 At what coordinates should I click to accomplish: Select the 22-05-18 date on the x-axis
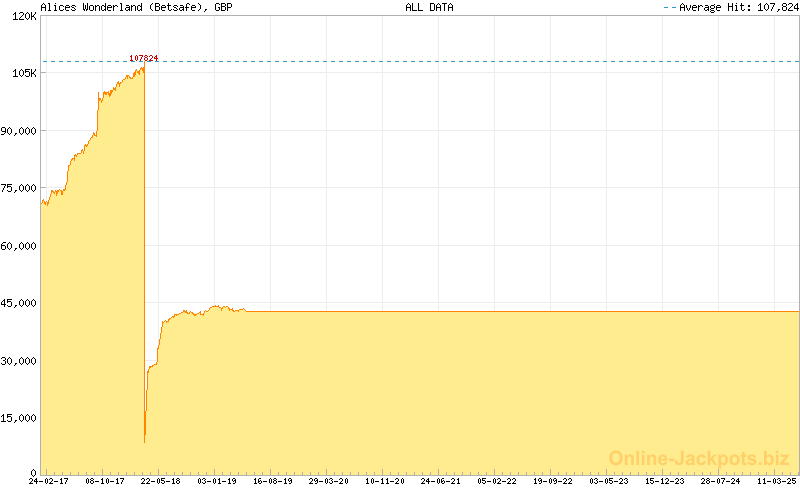160,481
